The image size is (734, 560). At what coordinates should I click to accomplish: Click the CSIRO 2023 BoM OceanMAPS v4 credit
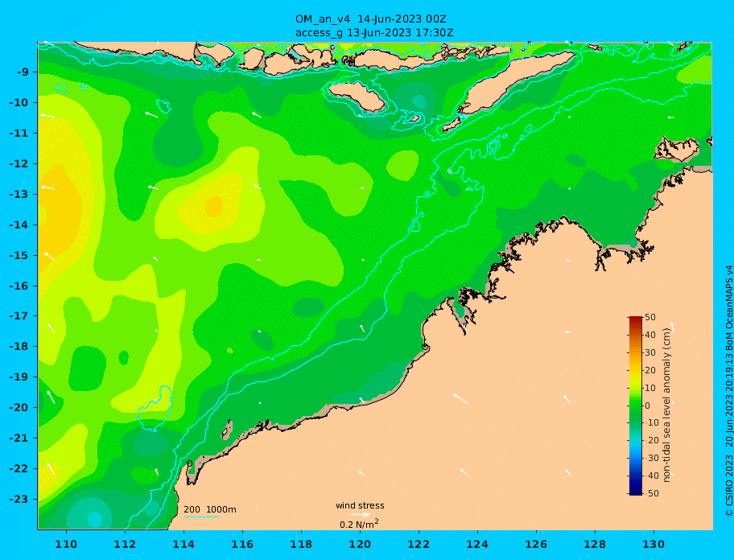[728, 391]
